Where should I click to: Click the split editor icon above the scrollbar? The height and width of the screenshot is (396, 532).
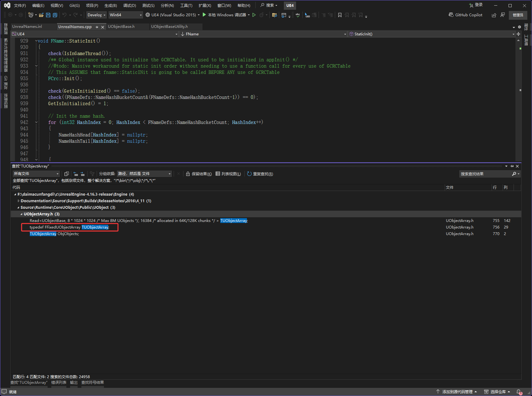coord(519,34)
